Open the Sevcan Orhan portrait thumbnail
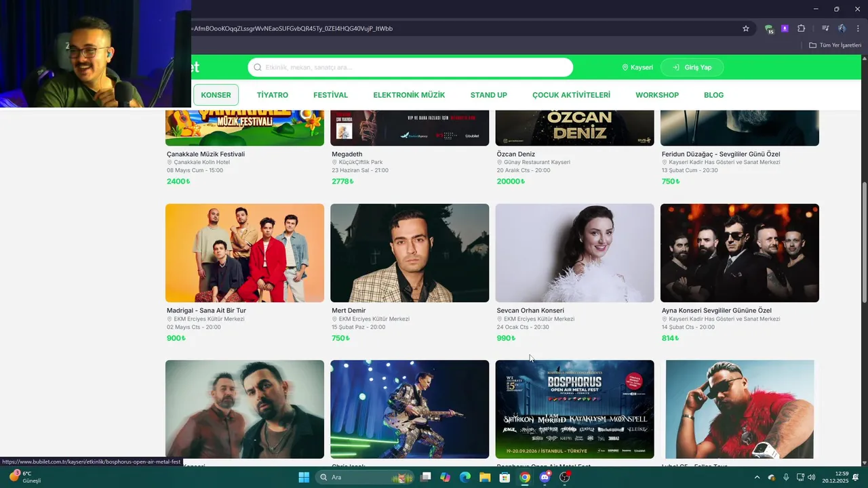 pyautogui.click(x=574, y=253)
